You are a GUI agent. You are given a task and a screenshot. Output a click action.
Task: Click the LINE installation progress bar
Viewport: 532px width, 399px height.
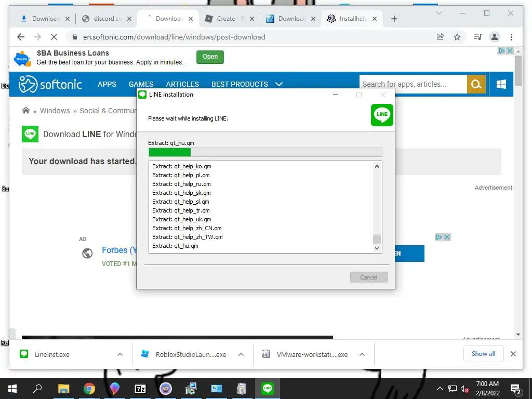(x=265, y=152)
